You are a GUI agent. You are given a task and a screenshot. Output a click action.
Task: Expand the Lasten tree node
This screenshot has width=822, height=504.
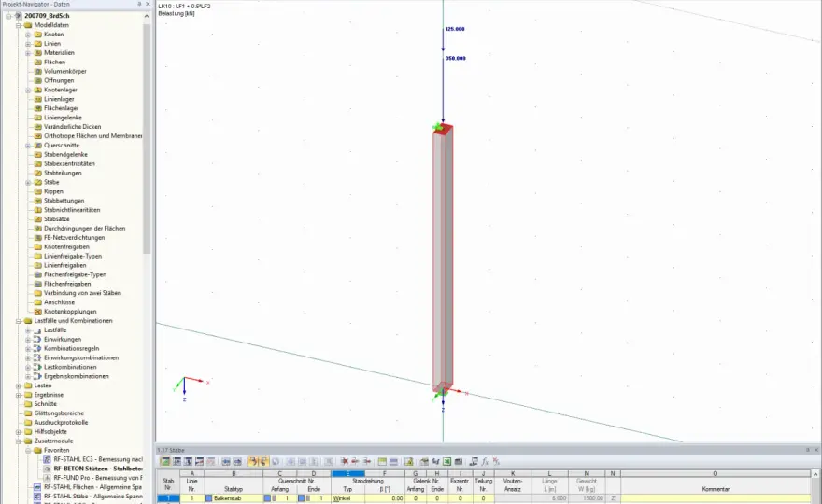(x=19, y=385)
